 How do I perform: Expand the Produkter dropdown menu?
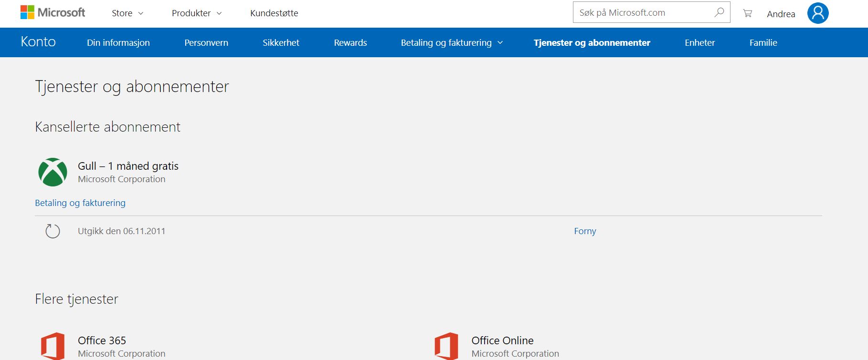click(197, 13)
